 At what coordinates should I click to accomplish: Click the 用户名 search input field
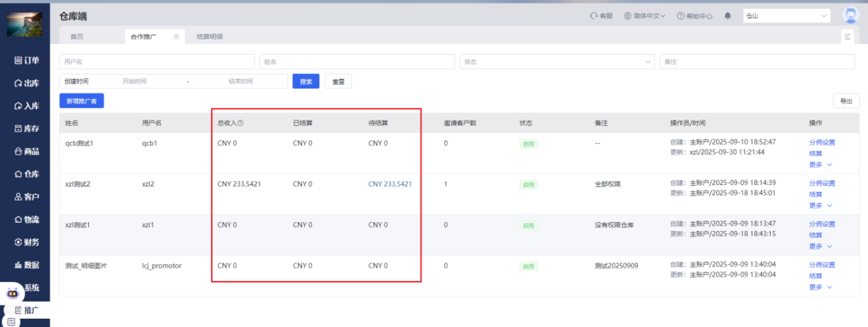click(x=157, y=62)
